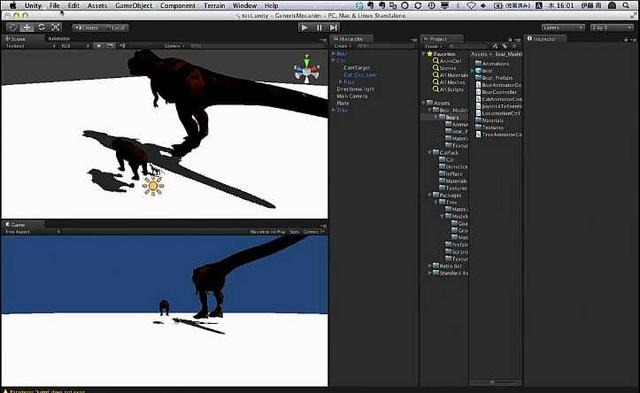Screen dimensions: 640x393
Task: Select BearController script asset
Action: tap(496, 92)
